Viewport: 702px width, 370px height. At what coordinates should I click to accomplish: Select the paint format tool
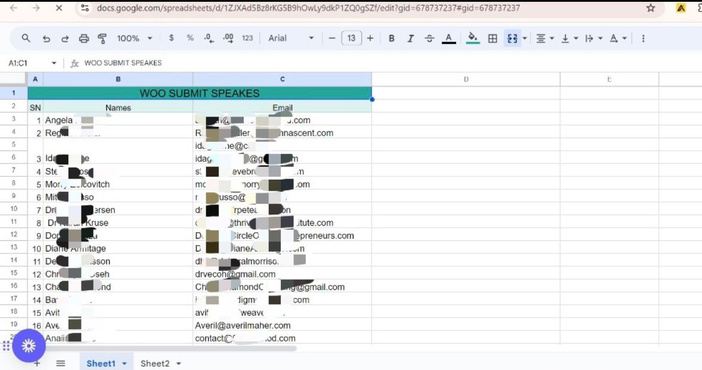(102, 39)
